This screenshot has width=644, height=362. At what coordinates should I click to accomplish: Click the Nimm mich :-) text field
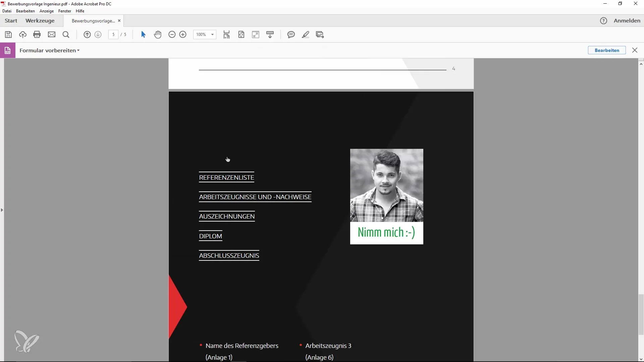point(386,233)
